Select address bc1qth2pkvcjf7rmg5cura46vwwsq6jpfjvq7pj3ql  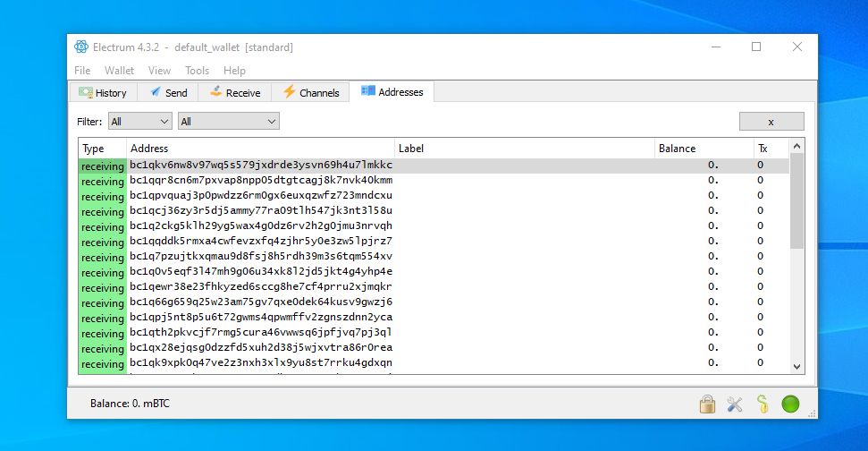coord(261,333)
